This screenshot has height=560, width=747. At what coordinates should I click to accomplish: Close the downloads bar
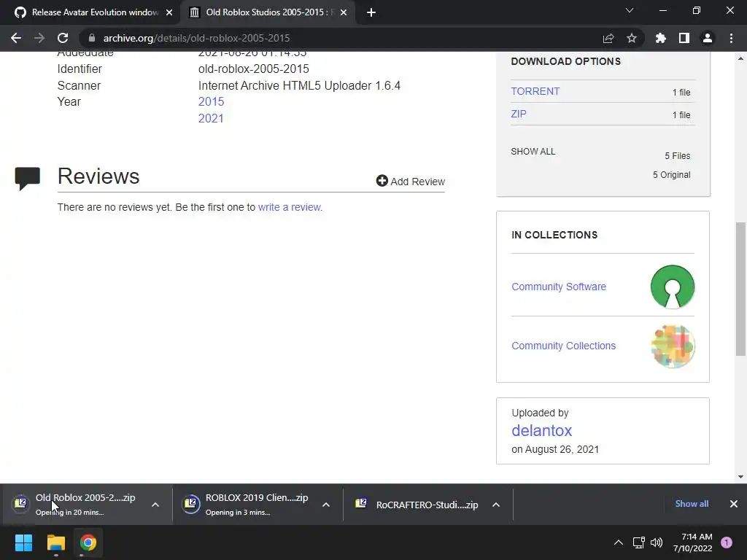pyautogui.click(x=734, y=504)
